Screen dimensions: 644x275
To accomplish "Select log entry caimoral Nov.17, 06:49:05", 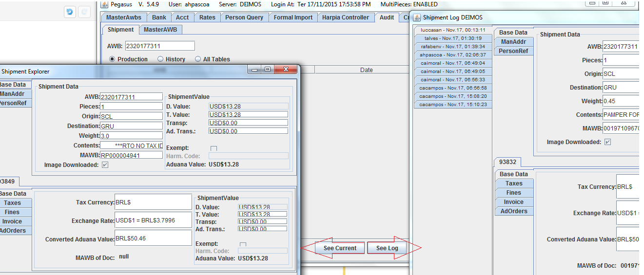I will pyautogui.click(x=452, y=72).
